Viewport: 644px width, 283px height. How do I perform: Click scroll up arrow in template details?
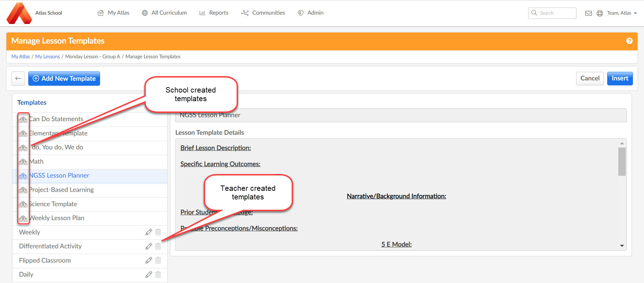(x=622, y=143)
